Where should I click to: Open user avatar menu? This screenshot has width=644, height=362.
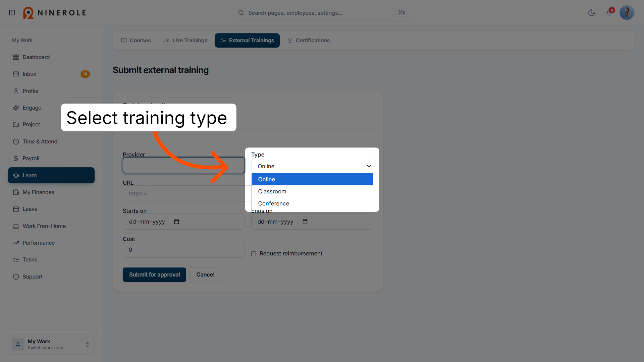coord(627,13)
